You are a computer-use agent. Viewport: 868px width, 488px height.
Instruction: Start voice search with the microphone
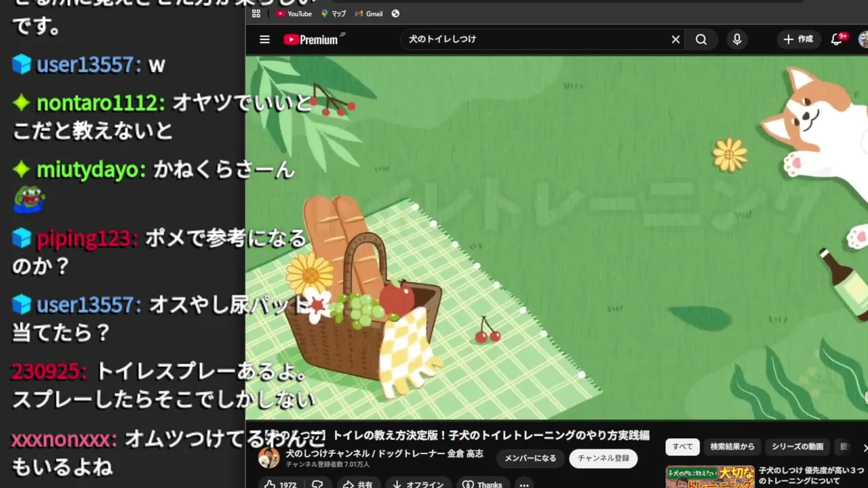[737, 39]
